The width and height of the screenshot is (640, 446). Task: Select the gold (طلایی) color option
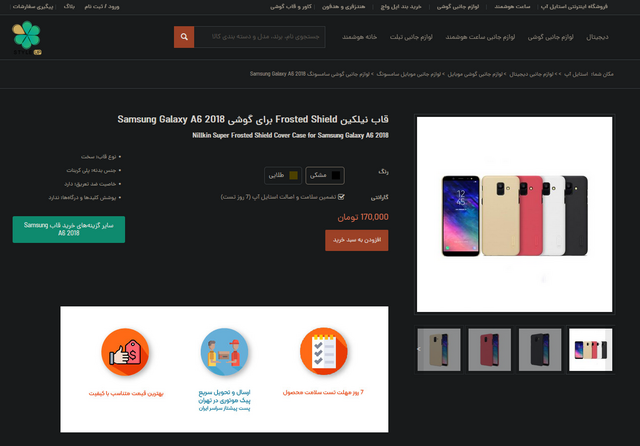click(x=283, y=175)
